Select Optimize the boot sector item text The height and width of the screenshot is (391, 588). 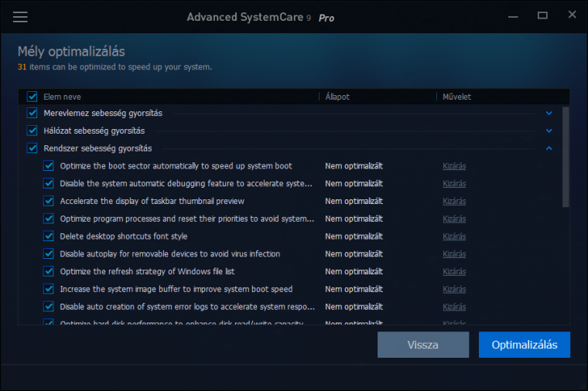click(176, 166)
